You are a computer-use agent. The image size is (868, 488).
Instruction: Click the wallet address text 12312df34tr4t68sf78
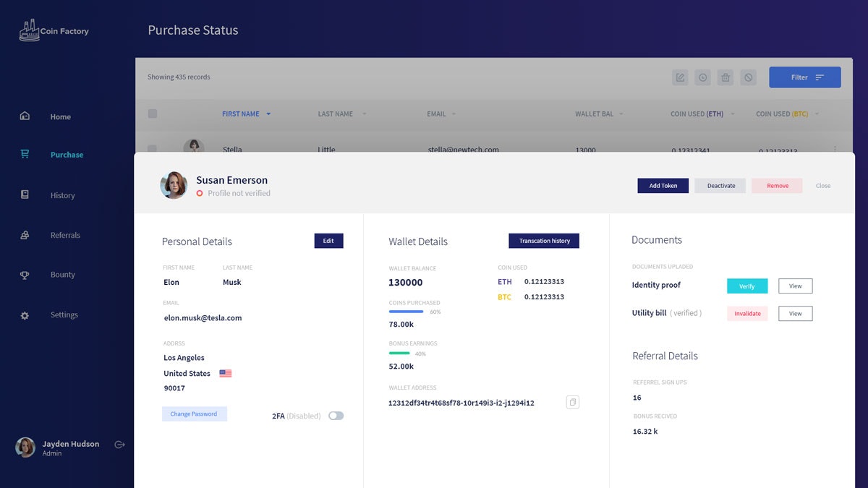click(461, 403)
